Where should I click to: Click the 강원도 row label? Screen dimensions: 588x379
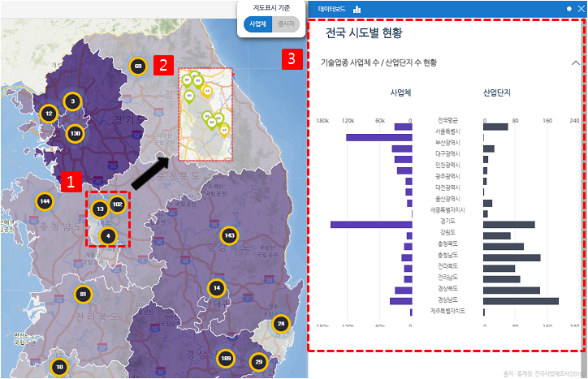(447, 232)
